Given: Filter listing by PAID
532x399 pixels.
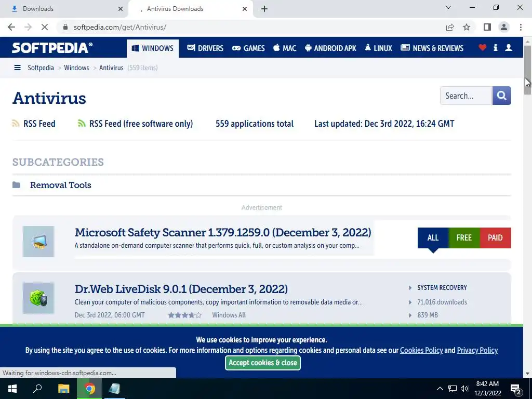Looking at the screenshot, I should [x=495, y=238].
